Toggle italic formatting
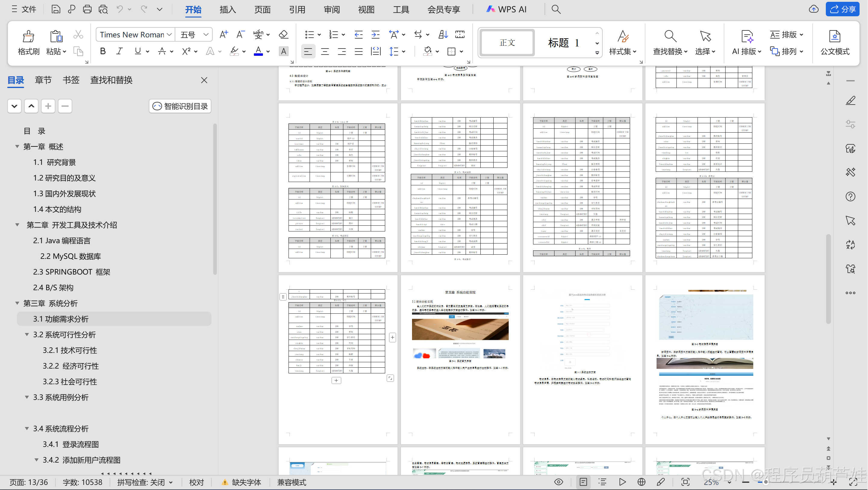 tap(119, 51)
